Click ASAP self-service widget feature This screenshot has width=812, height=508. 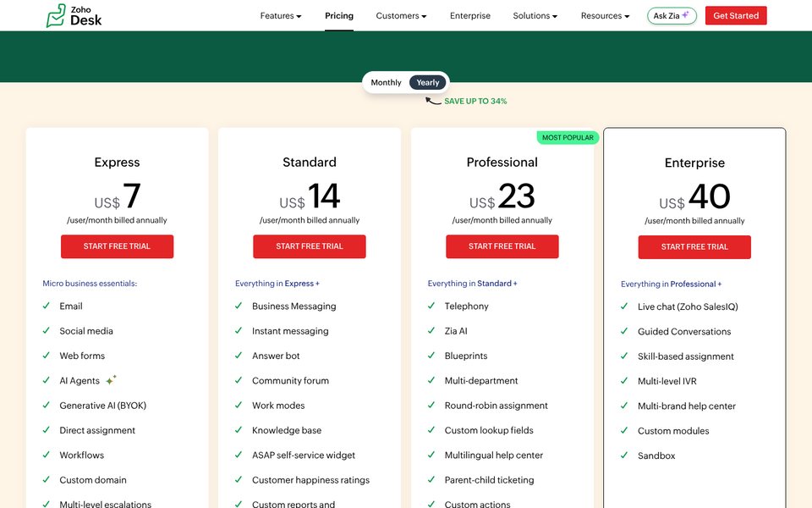(304, 456)
